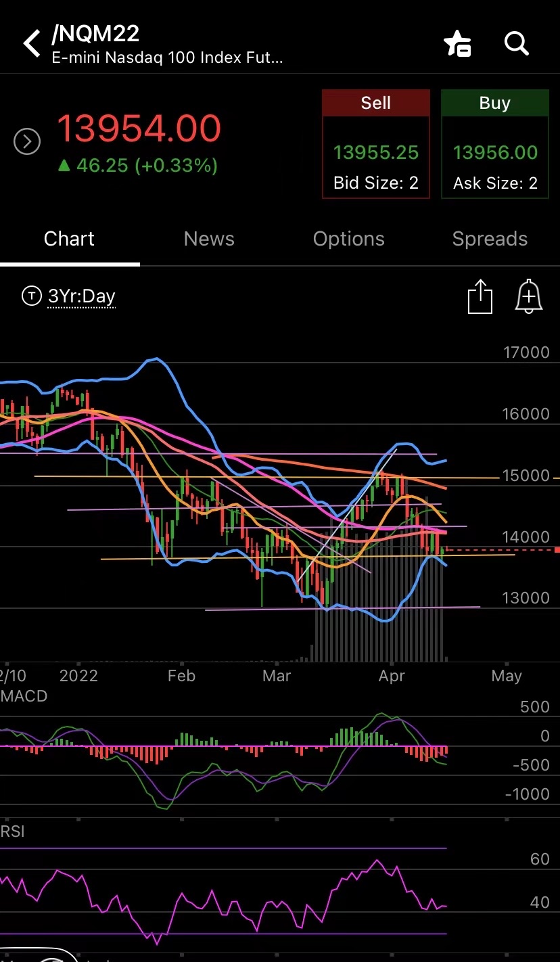The width and height of the screenshot is (560, 962).
Task: Tap the Apr date axis label
Action: [392, 675]
